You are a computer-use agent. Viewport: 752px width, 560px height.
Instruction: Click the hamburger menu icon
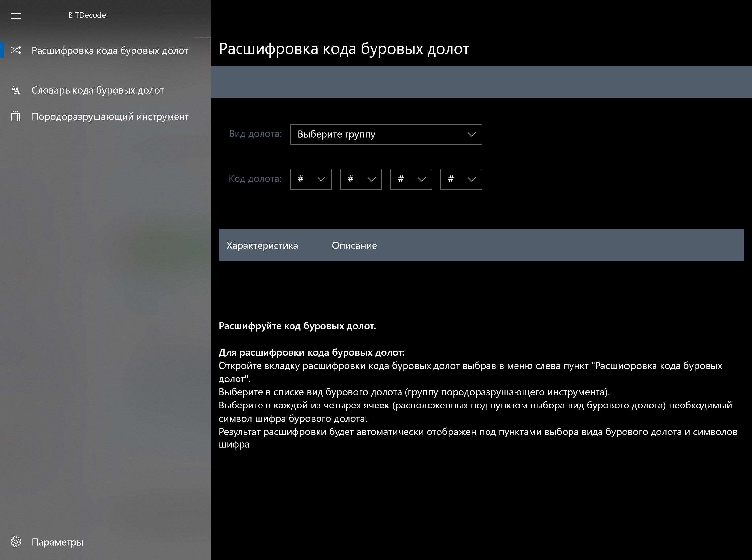15,16
